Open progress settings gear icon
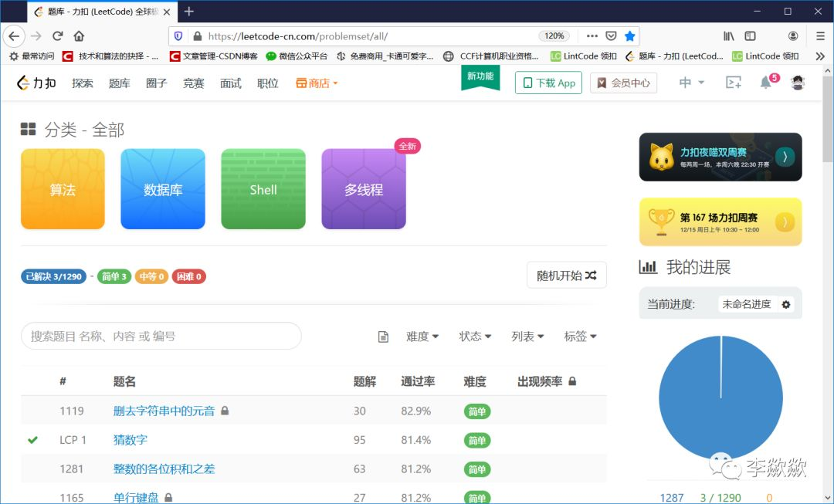Image resolution: width=834 pixels, height=504 pixels. [786, 305]
